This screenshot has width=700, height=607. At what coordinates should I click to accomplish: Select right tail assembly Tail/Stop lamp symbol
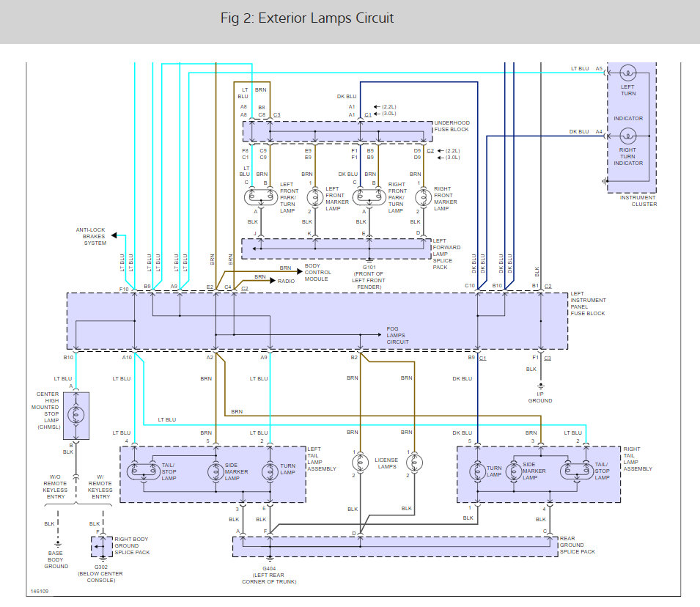(577, 471)
